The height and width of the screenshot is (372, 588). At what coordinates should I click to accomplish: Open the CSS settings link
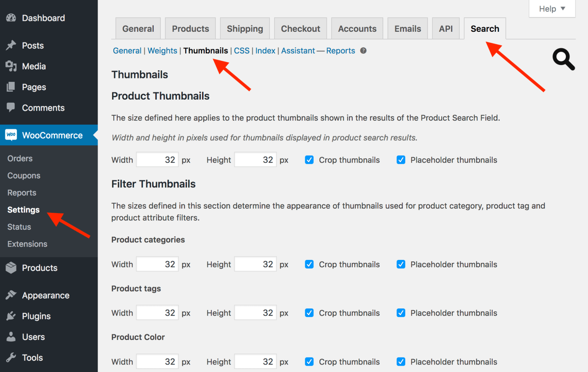[242, 51]
